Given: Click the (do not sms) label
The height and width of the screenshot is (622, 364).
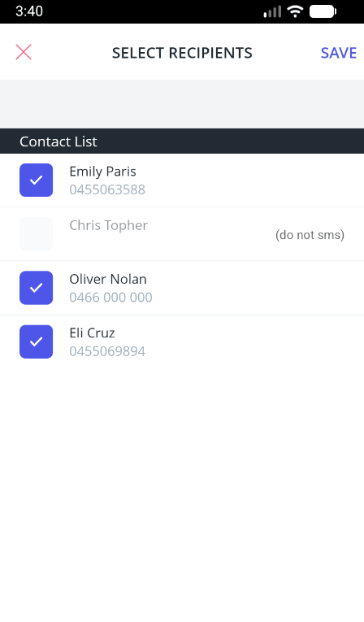Looking at the screenshot, I should [x=310, y=235].
